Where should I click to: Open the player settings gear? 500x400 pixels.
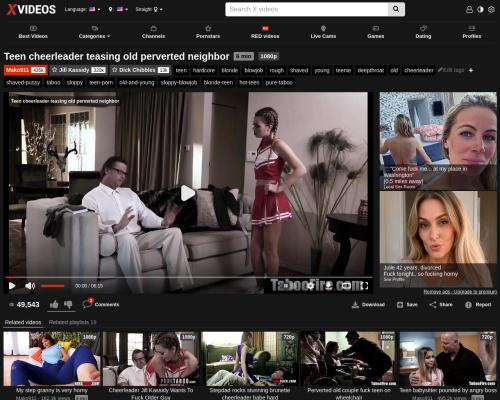(311, 286)
